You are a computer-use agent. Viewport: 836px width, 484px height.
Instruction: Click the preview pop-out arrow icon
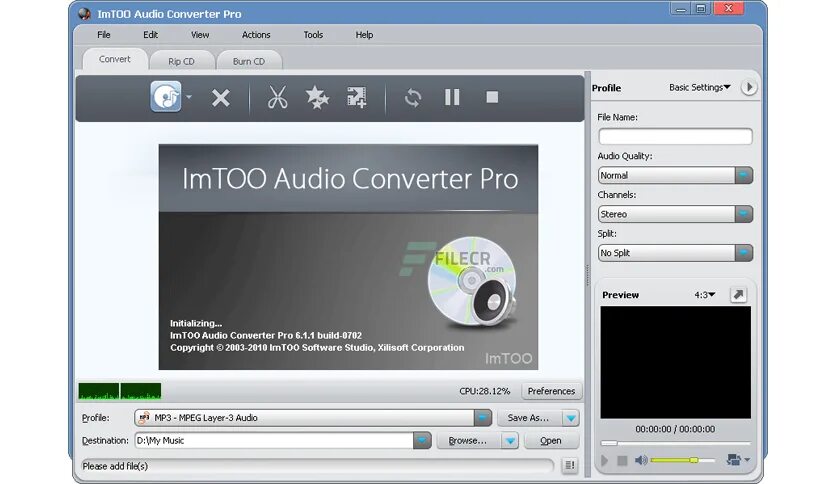coord(738,294)
